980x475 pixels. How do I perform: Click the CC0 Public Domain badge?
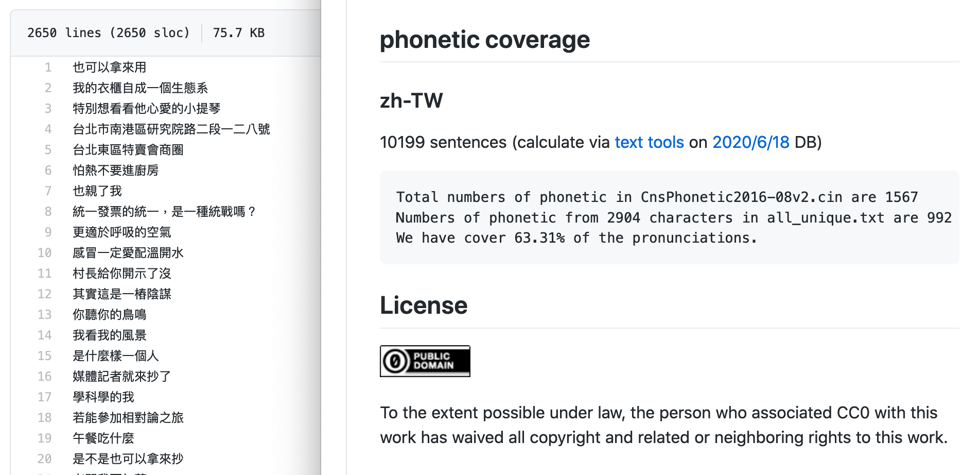425,361
